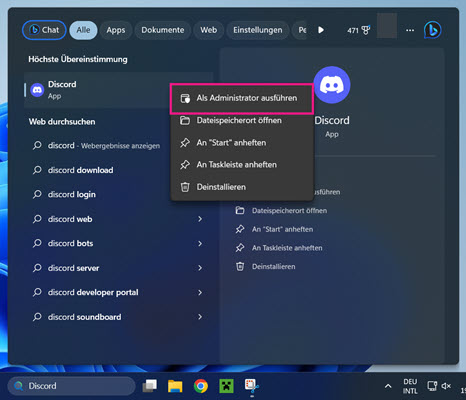
Task: Open Minecraft creeper icon in taskbar
Action: pos(226,386)
